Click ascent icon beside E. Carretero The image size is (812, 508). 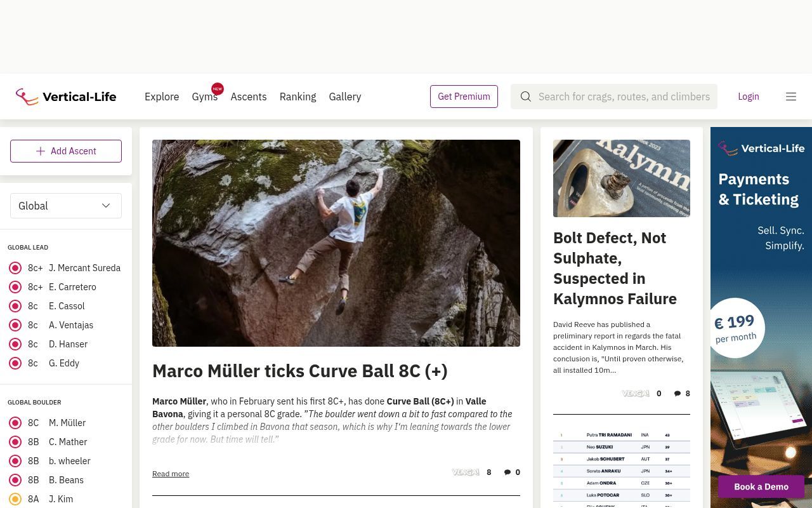pyautogui.click(x=15, y=287)
